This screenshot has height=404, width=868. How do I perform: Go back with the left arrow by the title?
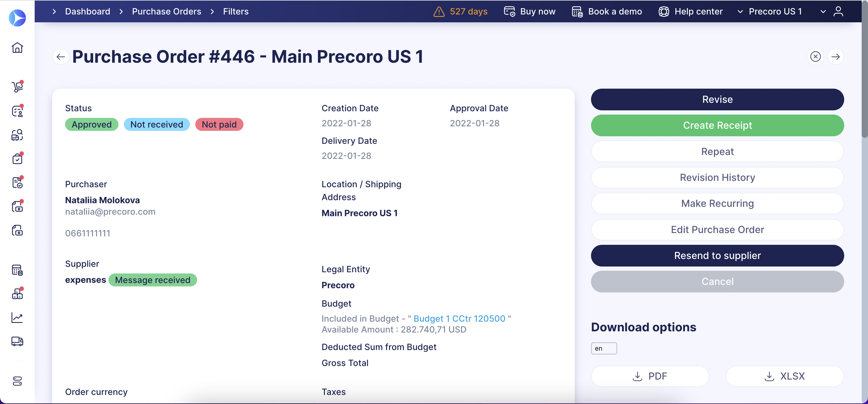pyautogui.click(x=61, y=57)
